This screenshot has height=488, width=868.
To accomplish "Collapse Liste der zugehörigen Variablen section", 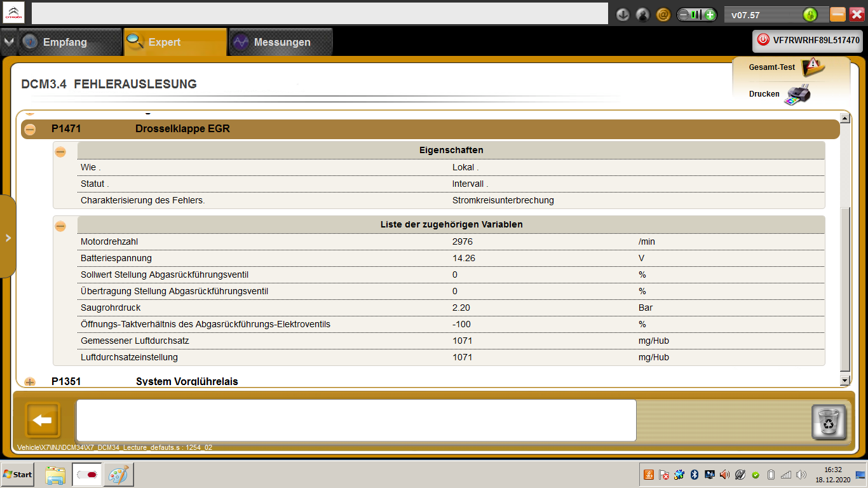I will [x=60, y=226].
